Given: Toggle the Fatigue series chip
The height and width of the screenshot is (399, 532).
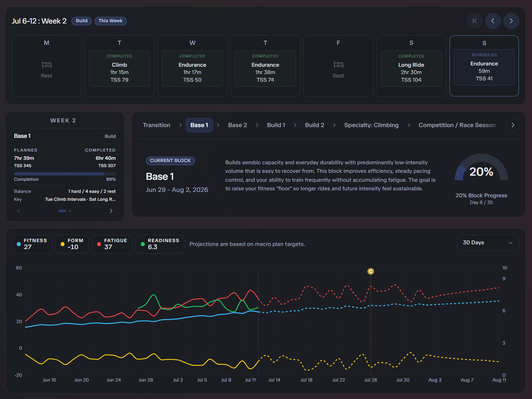Looking at the screenshot, I should (112, 244).
